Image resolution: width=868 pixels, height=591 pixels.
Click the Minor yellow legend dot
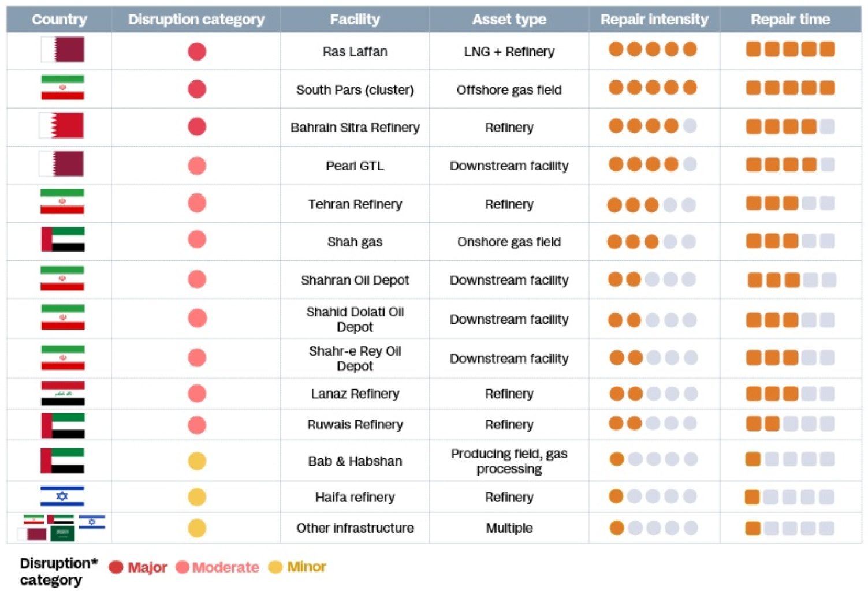click(x=275, y=567)
